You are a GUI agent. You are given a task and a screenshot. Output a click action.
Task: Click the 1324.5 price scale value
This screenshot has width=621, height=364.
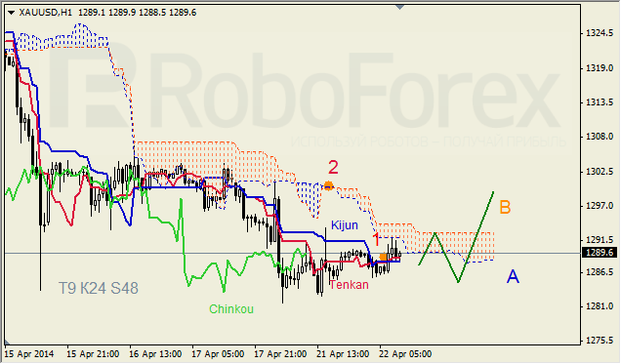coord(600,33)
